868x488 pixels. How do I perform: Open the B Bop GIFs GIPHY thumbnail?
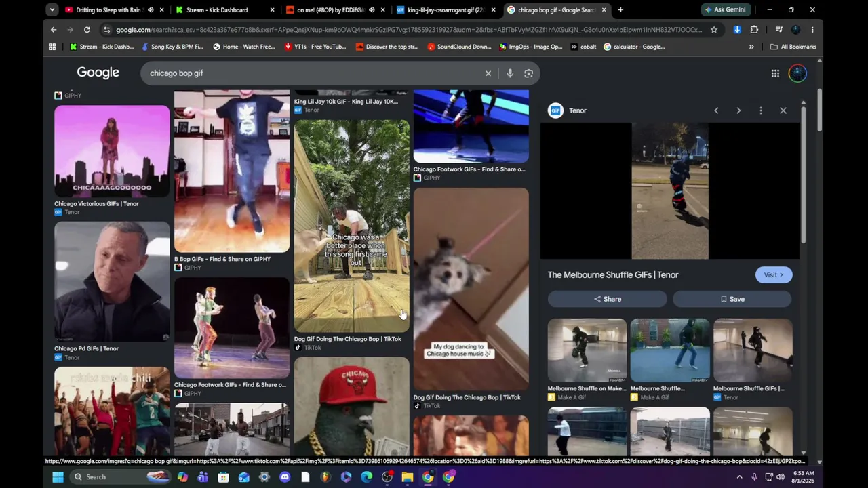coord(232,172)
